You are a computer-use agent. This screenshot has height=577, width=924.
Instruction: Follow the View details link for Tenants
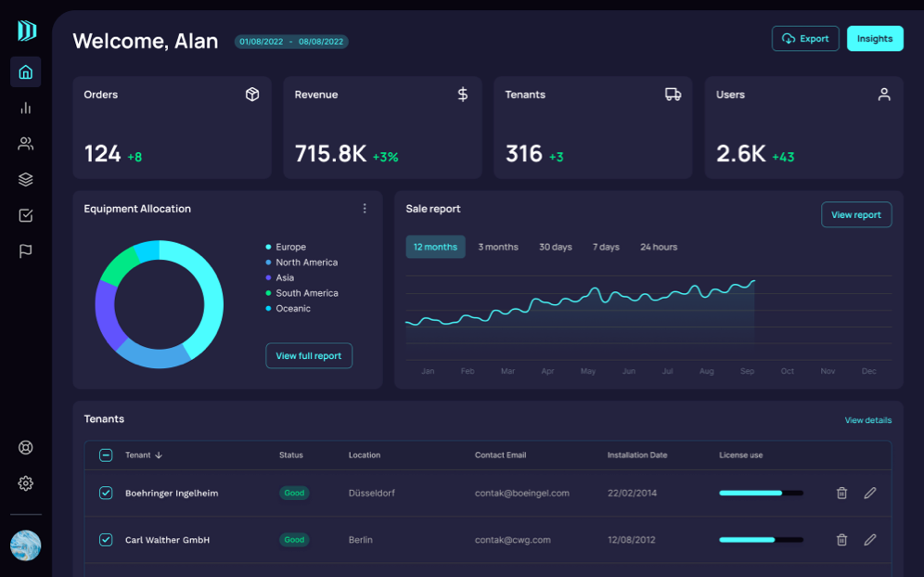coord(867,420)
